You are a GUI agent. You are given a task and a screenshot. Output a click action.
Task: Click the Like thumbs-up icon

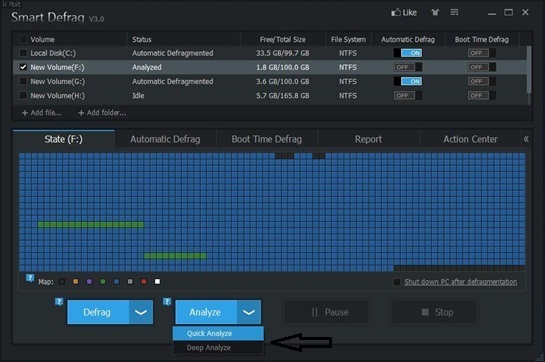pyautogui.click(x=396, y=13)
